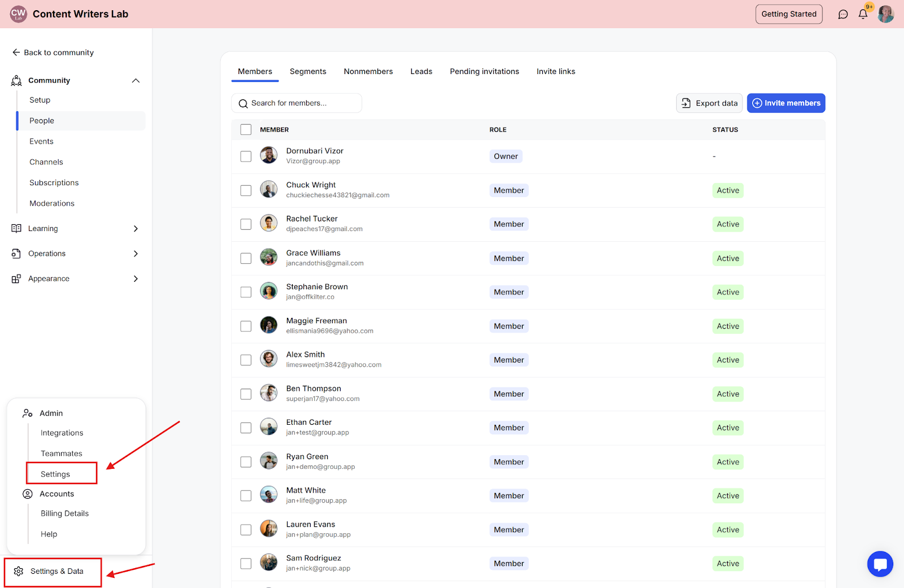Image resolution: width=904 pixels, height=588 pixels.
Task: Click the Export data button
Action: click(x=710, y=103)
